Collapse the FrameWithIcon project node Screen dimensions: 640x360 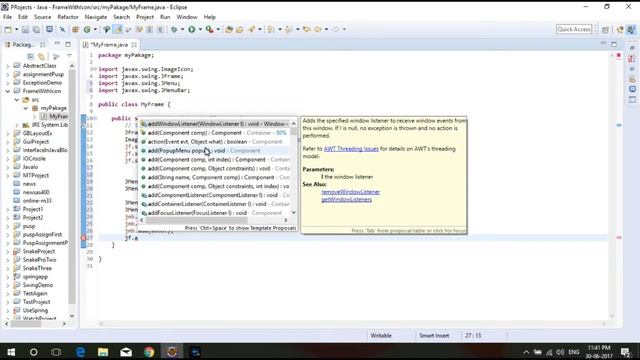coord(8,91)
